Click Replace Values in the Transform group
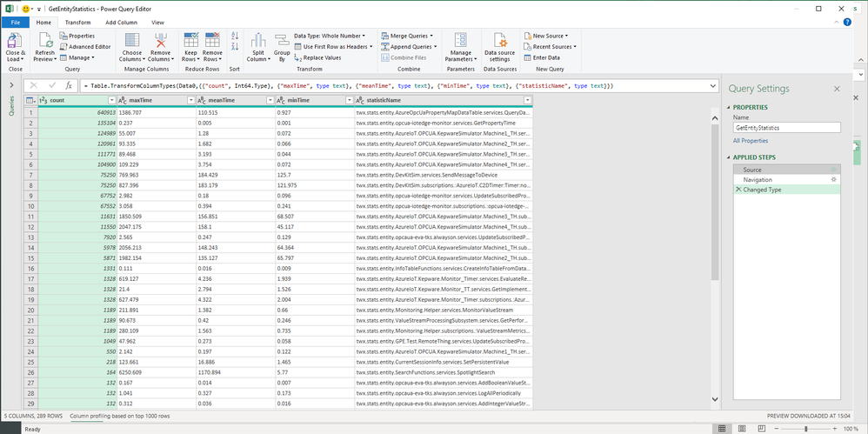The height and width of the screenshot is (434, 868). pyautogui.click(x=317, y=57)
